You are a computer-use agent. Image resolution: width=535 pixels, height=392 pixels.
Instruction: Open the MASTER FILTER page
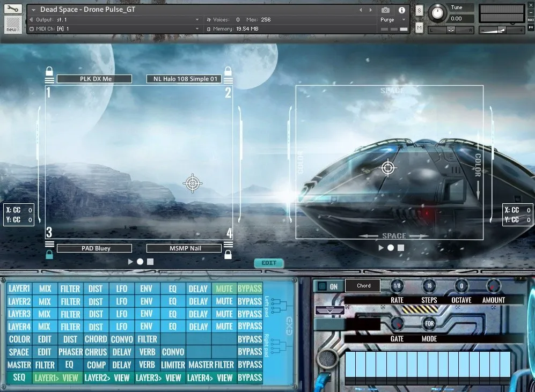point(211,365)
